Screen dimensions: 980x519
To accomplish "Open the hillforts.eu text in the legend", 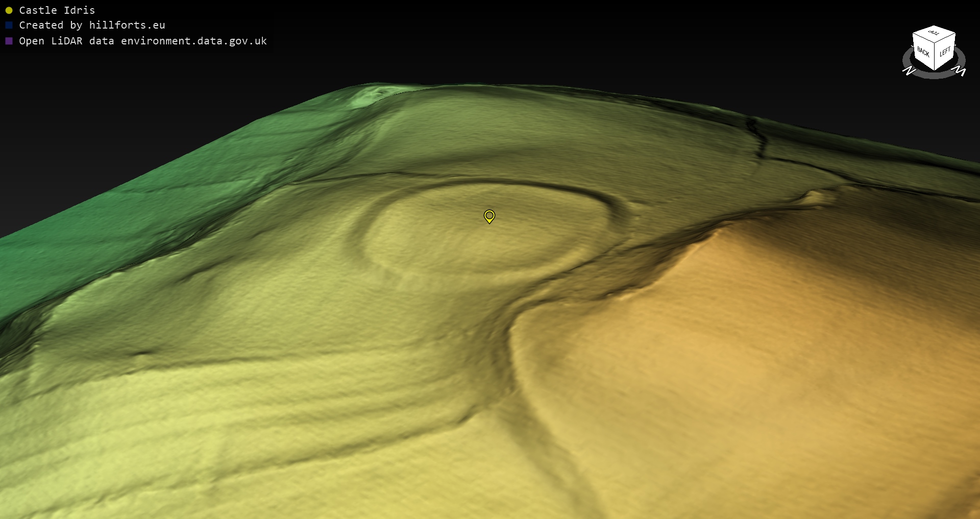I will (x=127, y=26).
